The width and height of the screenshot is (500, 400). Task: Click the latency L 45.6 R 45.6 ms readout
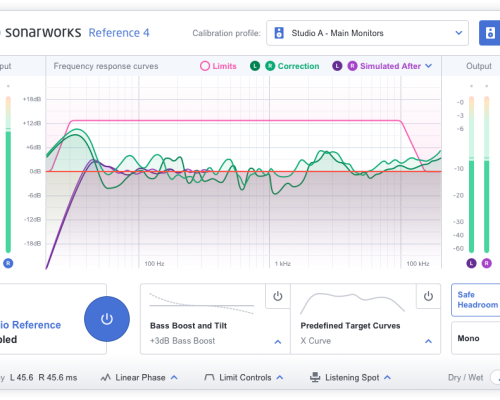pyautogui.click(x=43, y=378)
